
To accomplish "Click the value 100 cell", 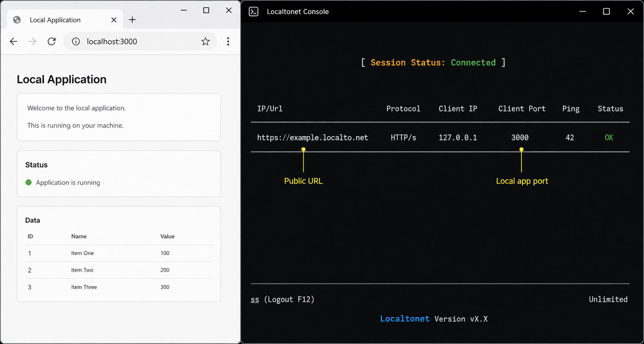I will tap(165, 253).
